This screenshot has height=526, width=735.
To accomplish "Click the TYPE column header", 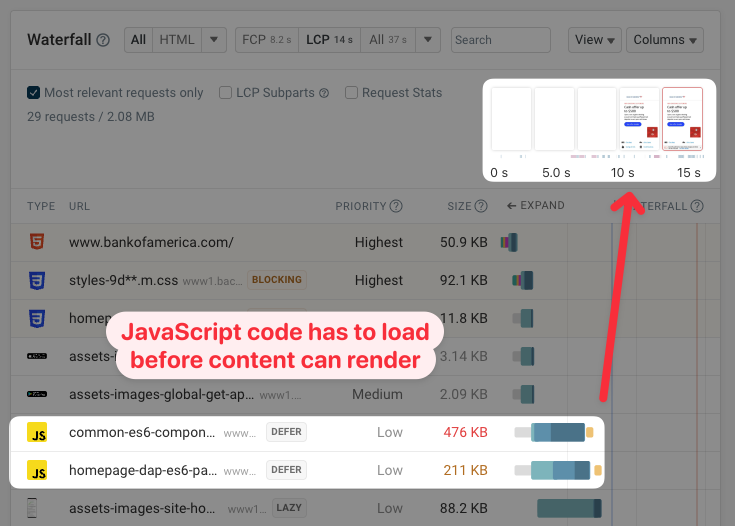I will [41, 206].
